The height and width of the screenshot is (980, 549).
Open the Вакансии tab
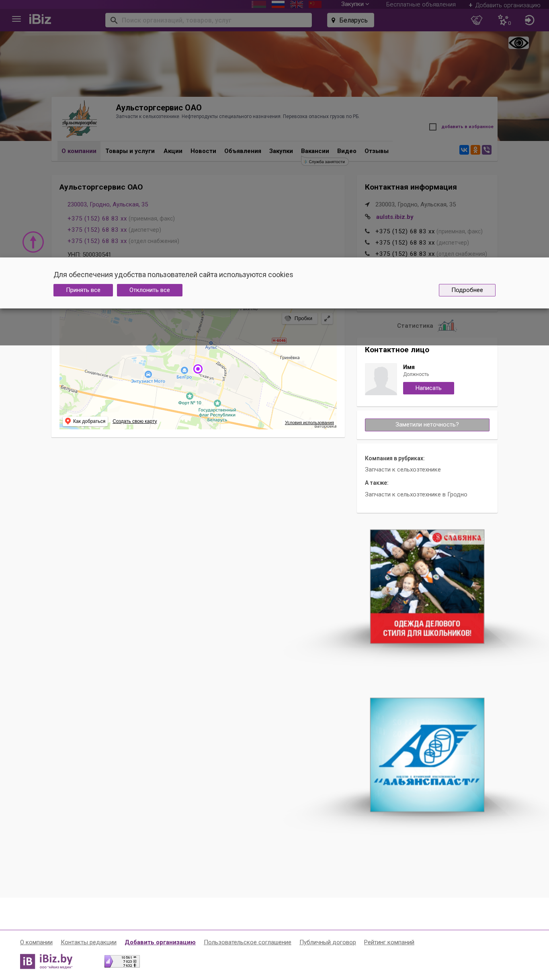point(315,151)
